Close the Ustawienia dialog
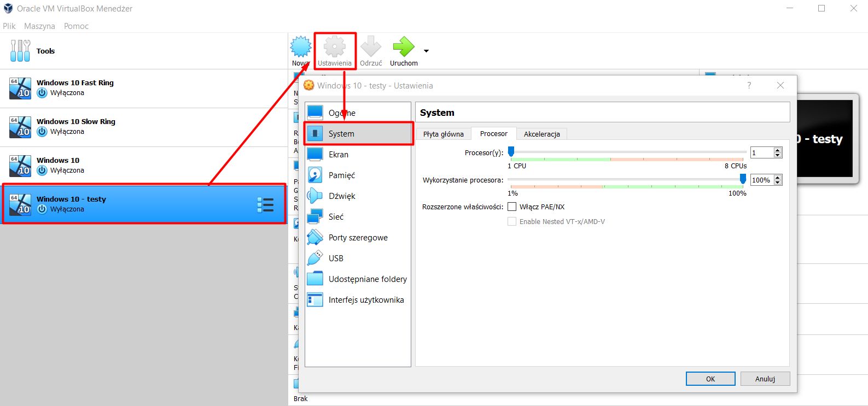Screen dimensions: 868x406 pos(780,85)
